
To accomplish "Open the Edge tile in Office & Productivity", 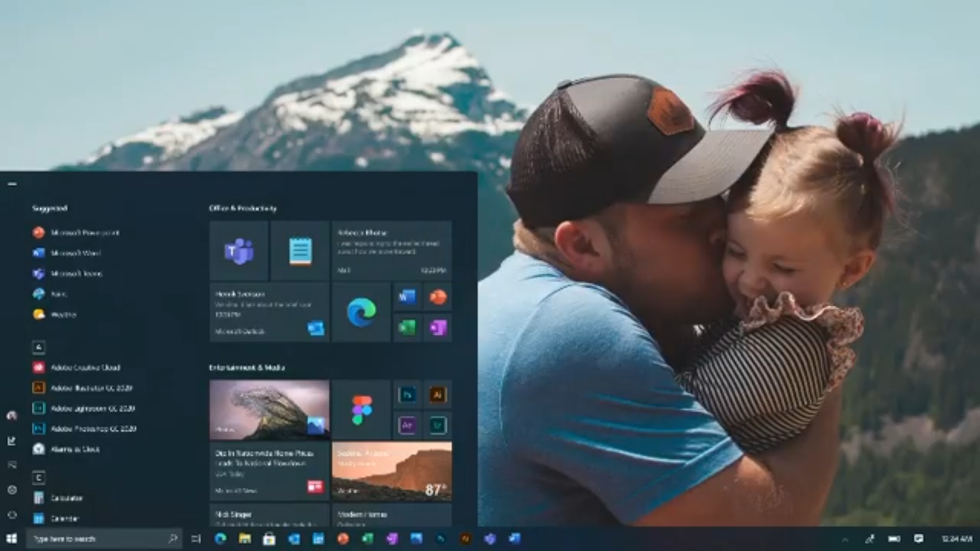I will 361,312.
